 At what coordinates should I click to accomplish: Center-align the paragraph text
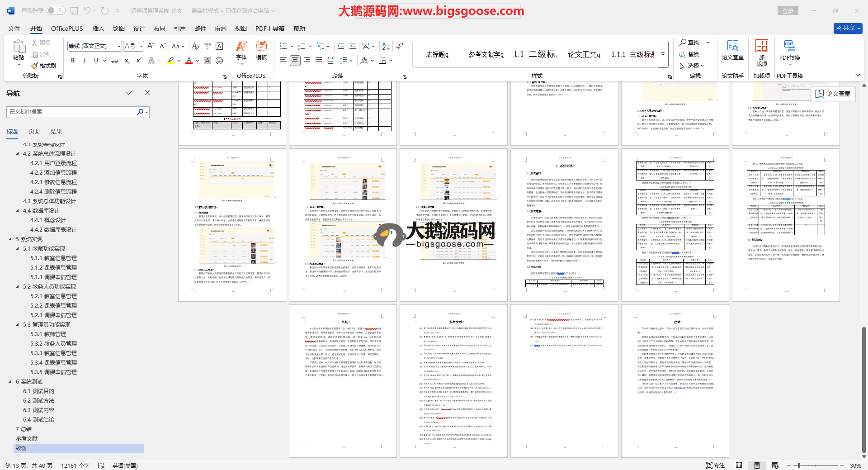point(295,61)
